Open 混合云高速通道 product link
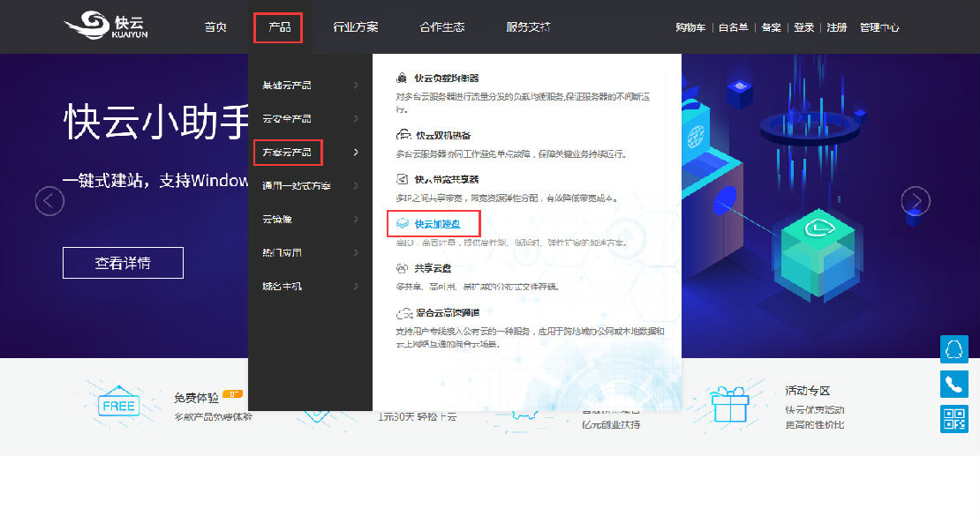 point(448,313)
